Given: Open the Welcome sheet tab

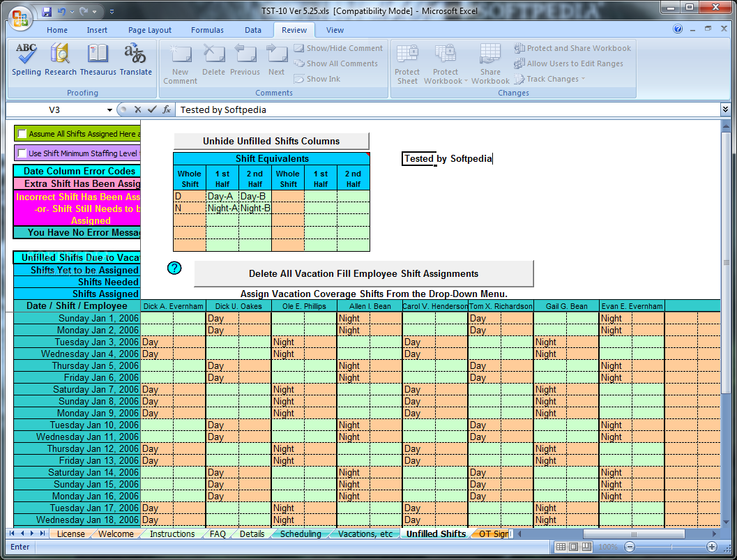Looking at the screenshot, I should (116, 534).
